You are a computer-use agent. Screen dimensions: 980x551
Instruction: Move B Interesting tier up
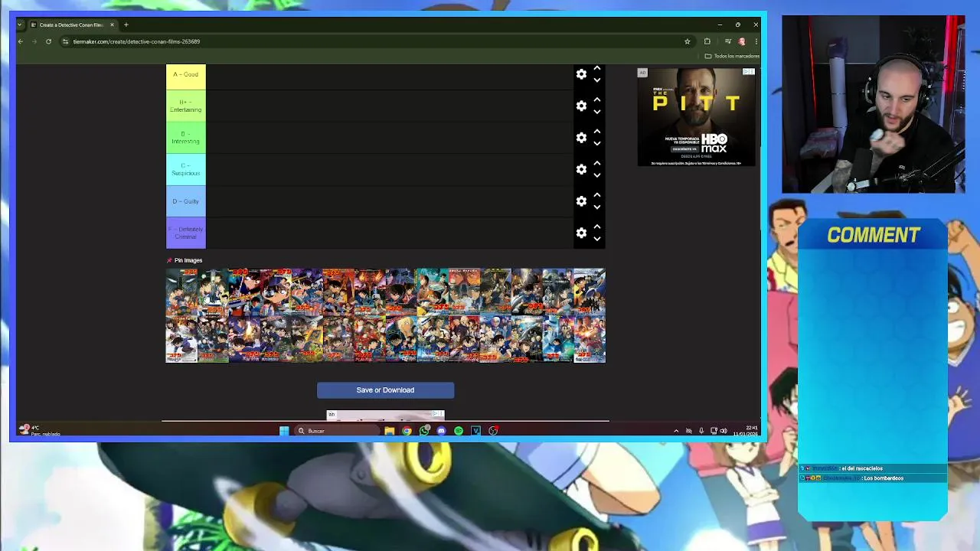597,132
